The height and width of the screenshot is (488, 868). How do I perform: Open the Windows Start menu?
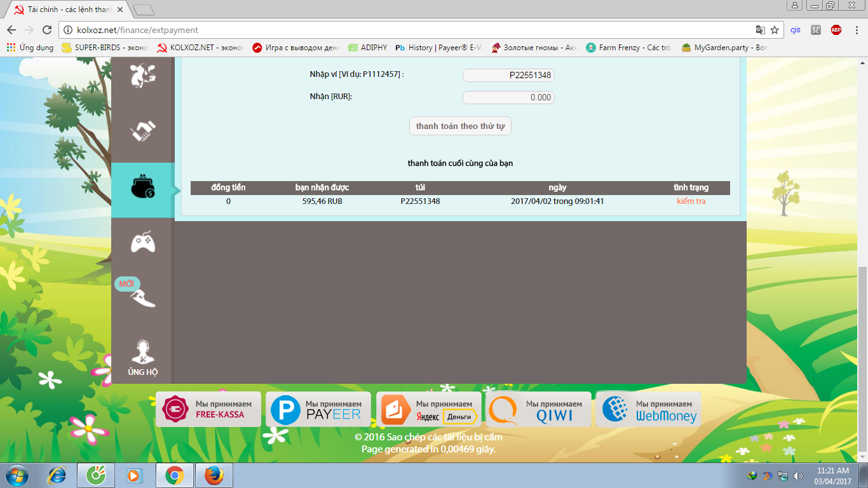(x=17, y=475)
